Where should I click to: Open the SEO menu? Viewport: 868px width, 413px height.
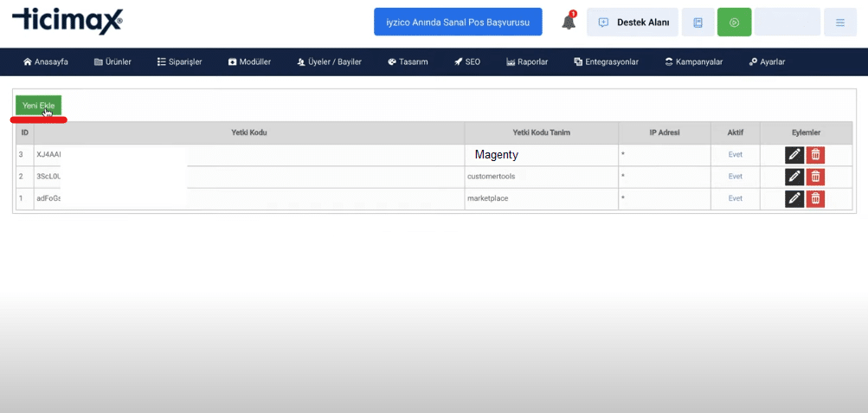point(467,62)
